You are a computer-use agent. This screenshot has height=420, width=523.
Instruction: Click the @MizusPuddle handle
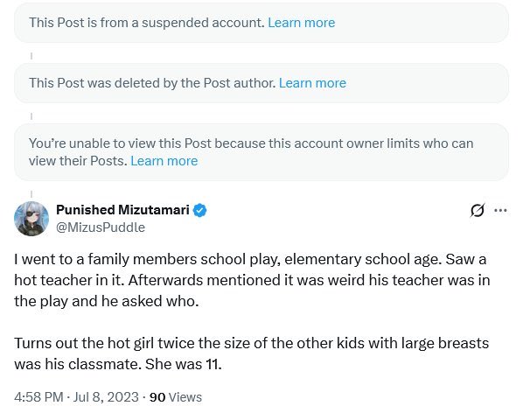click(x=101, y=227)
